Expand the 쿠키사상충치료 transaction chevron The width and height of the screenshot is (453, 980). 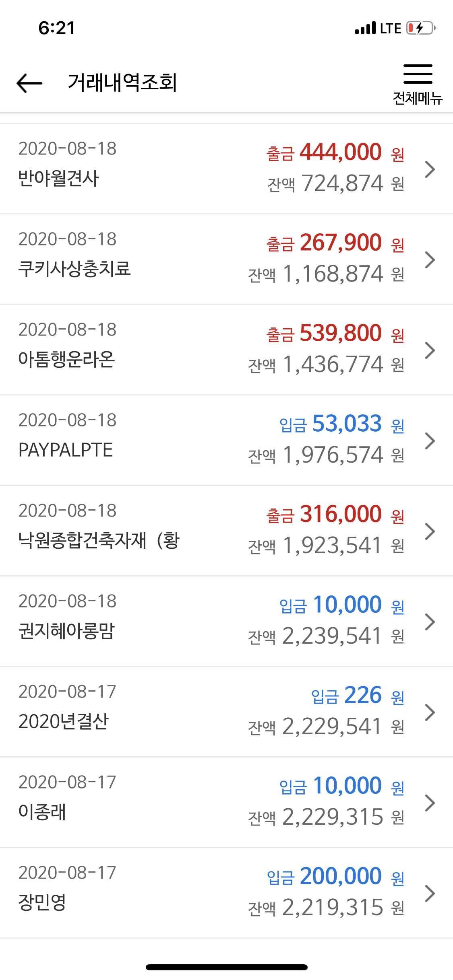pos(430,260)
